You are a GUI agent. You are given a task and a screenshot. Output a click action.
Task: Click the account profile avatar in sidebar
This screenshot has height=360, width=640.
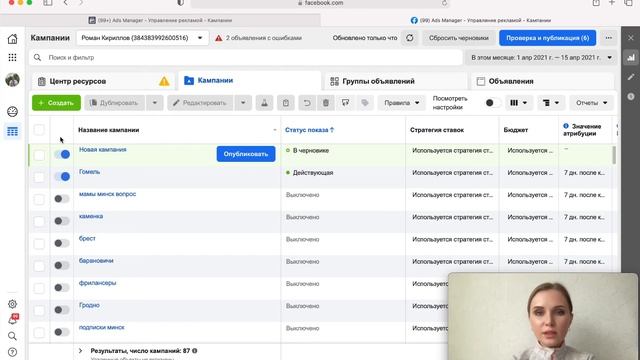pyautogui.click(x=13, y=80)
